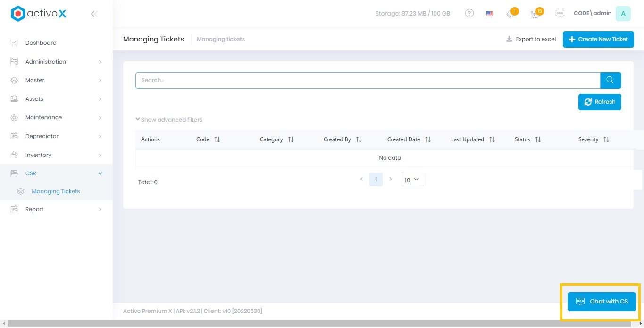644x328 pixels.
Task: Click into the Search input field
Action: [367, 80]
